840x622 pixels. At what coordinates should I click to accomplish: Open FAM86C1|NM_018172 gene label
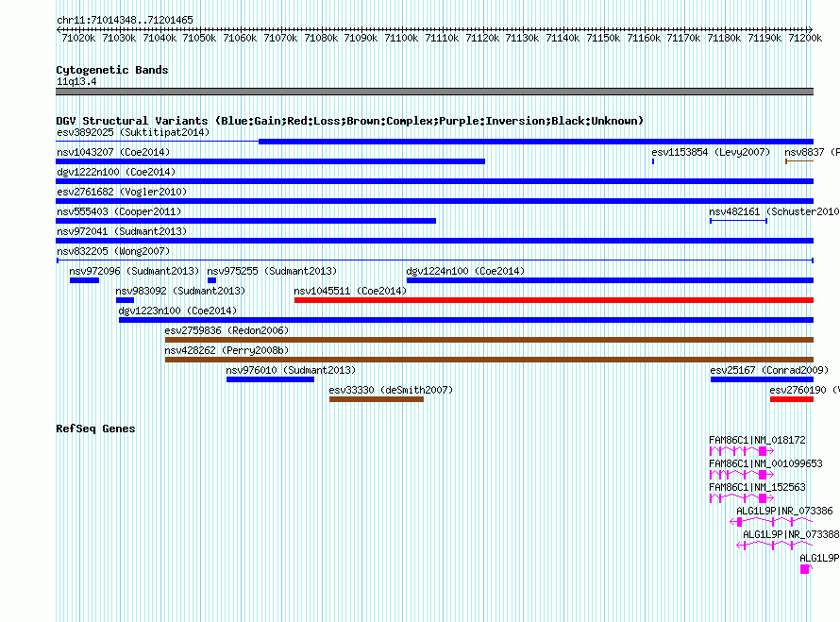(757, 440)
